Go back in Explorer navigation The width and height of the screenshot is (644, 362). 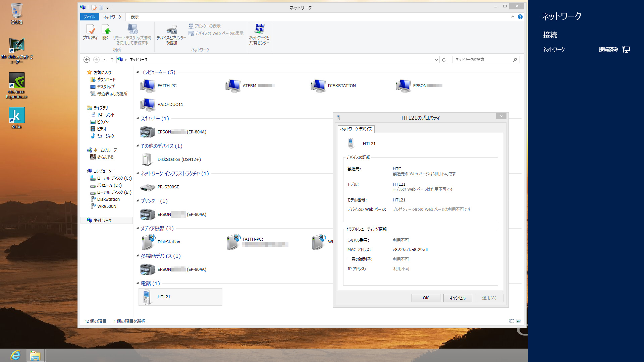(x=87, y=60)
